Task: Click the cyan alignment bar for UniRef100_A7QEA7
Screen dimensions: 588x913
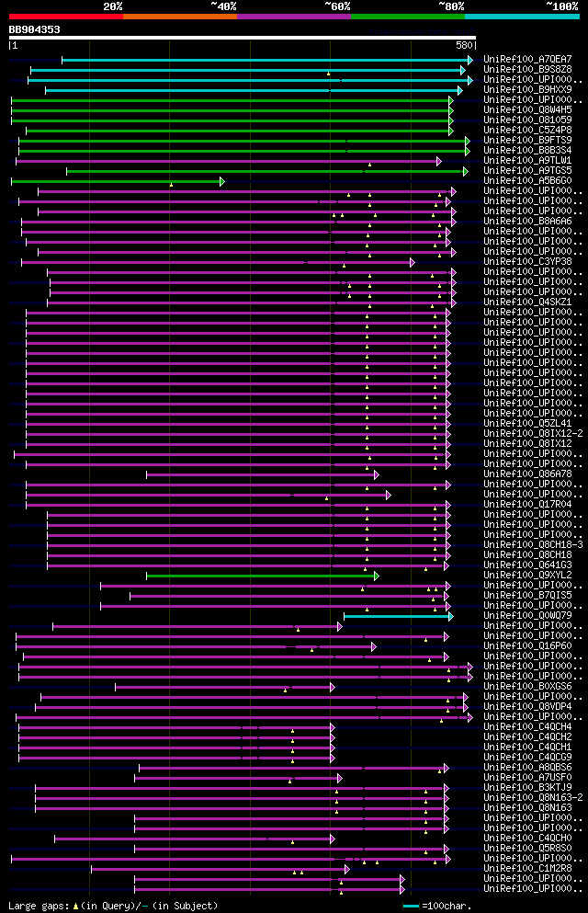Action: [x=267, y=60]
